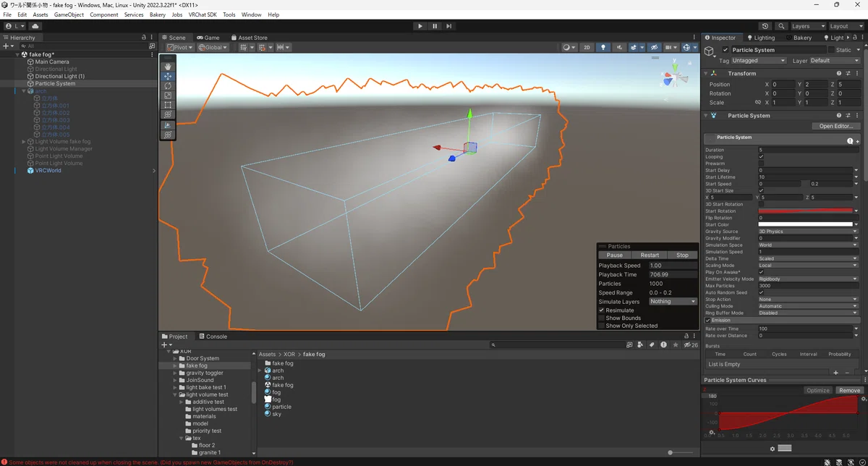
Task: Switch to the Console tab
Action: [213, 336]
